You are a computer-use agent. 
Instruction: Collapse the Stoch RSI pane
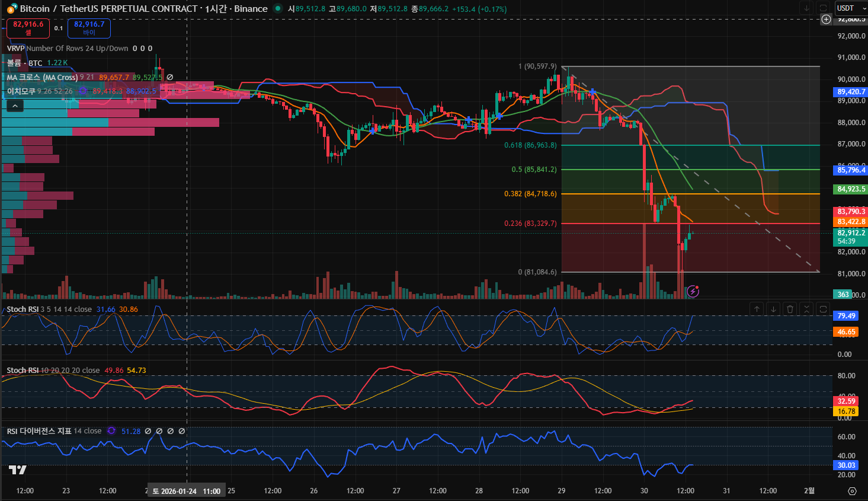point(806,309)
